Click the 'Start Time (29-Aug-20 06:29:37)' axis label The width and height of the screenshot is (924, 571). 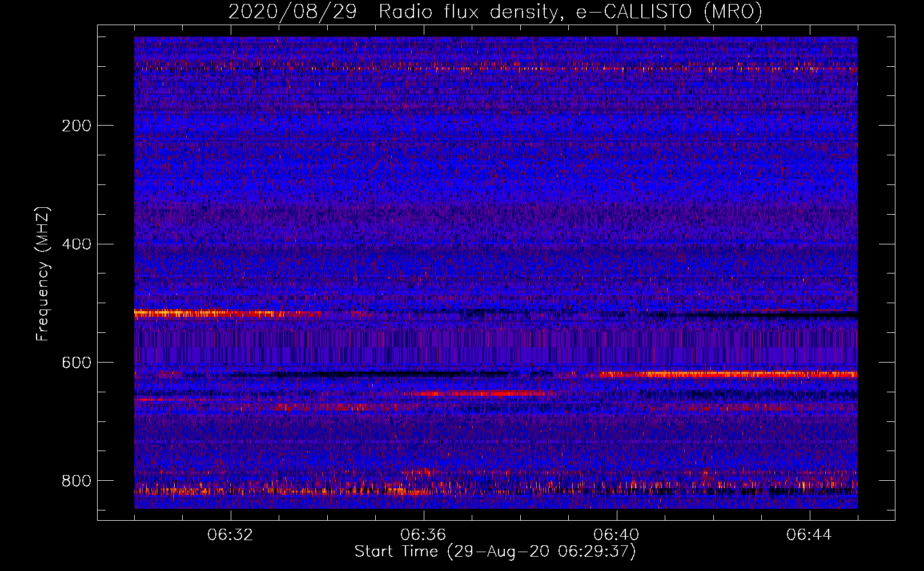[495, 552]
